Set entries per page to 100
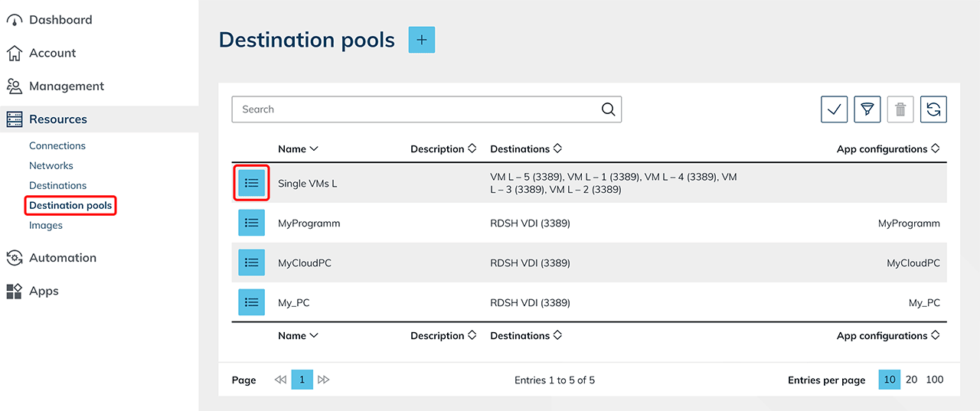This screenshot has width=980, height=411. pos(934,380)
